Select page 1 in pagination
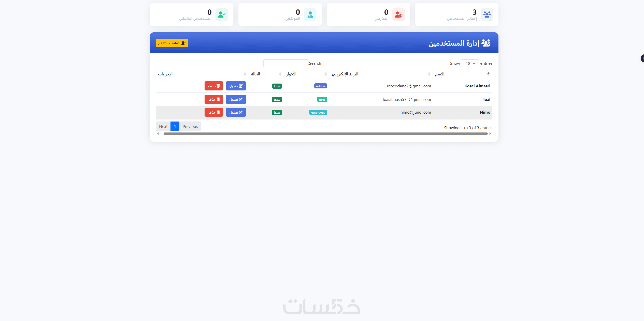Viewport: 644px width, 321px height. [175, 126]
